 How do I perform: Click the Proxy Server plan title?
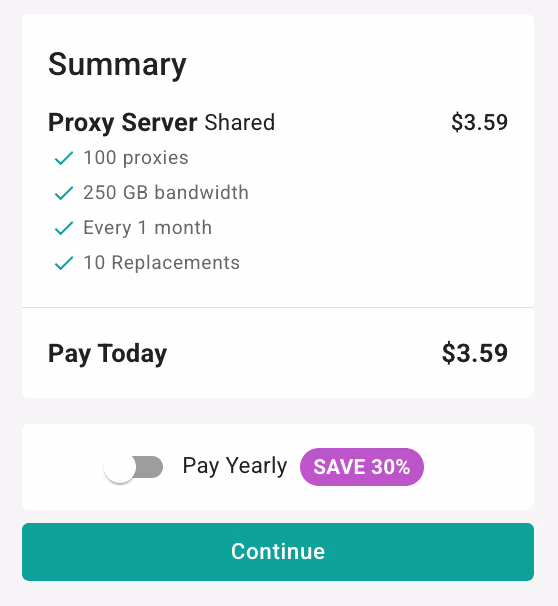[x=122, y=123]
